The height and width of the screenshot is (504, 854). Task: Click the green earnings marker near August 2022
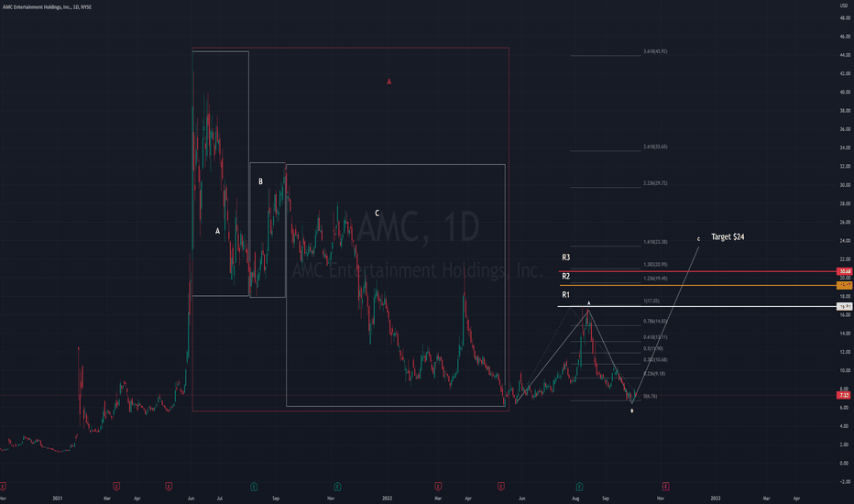click(579, 486)
